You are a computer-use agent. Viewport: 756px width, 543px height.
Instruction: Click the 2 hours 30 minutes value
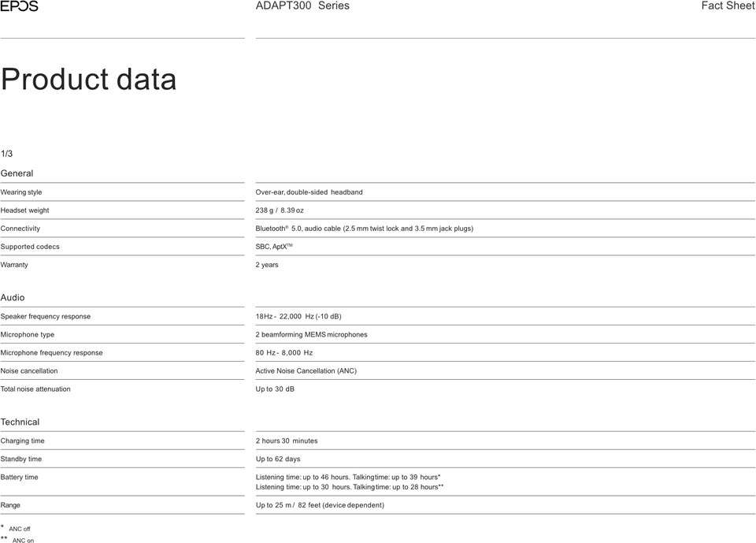click(287, 441)
